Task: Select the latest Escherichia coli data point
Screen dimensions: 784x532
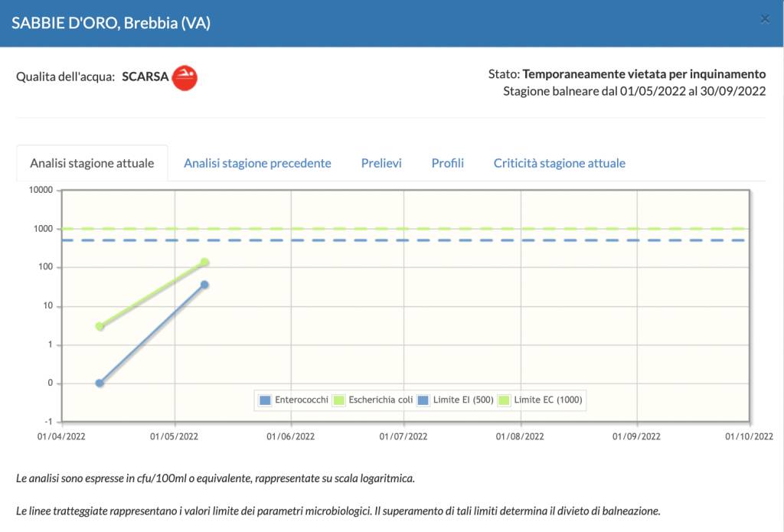Action: [204, 263]
